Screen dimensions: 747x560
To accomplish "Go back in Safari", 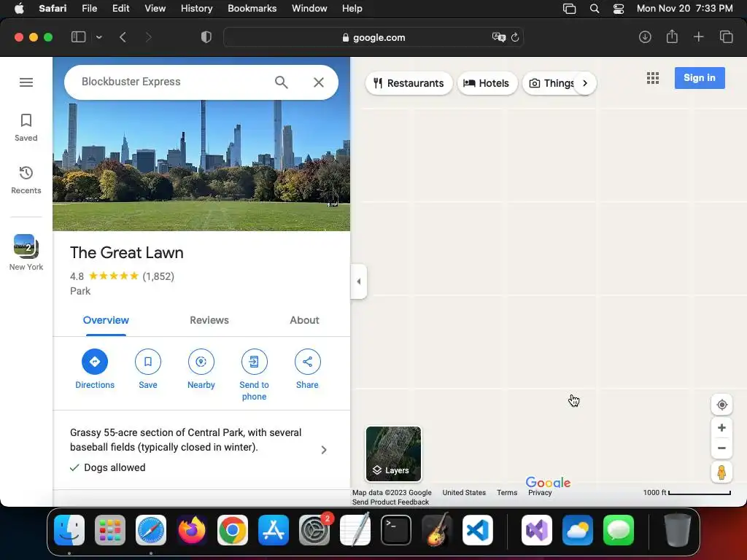I will (123, 37).
